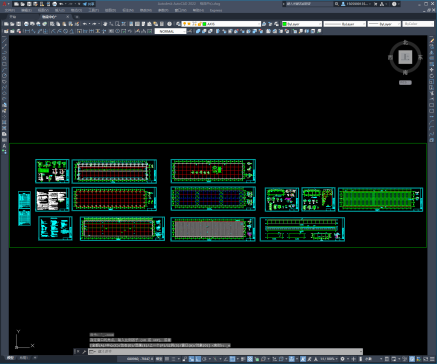Select the Mirror tool in Modify toolbar
437x364 pixels.
tap(432, 52)
